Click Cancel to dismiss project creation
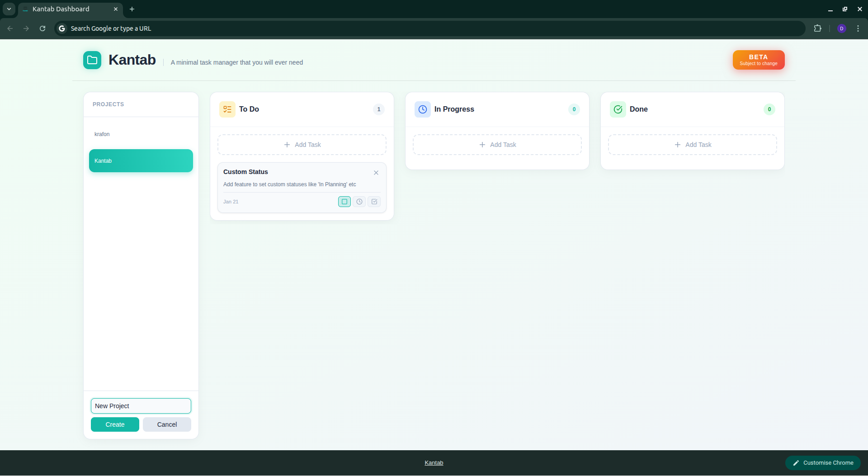 [166, 424]
